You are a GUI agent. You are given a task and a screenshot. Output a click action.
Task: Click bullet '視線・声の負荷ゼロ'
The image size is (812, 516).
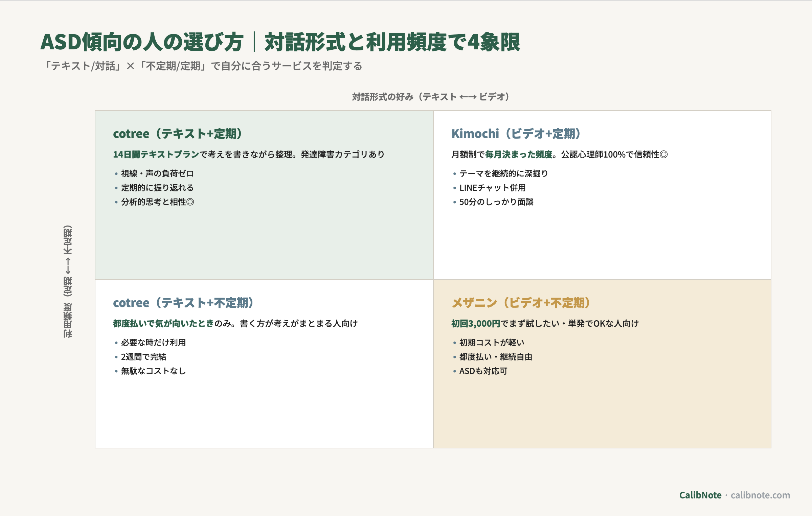click(157, 173)
